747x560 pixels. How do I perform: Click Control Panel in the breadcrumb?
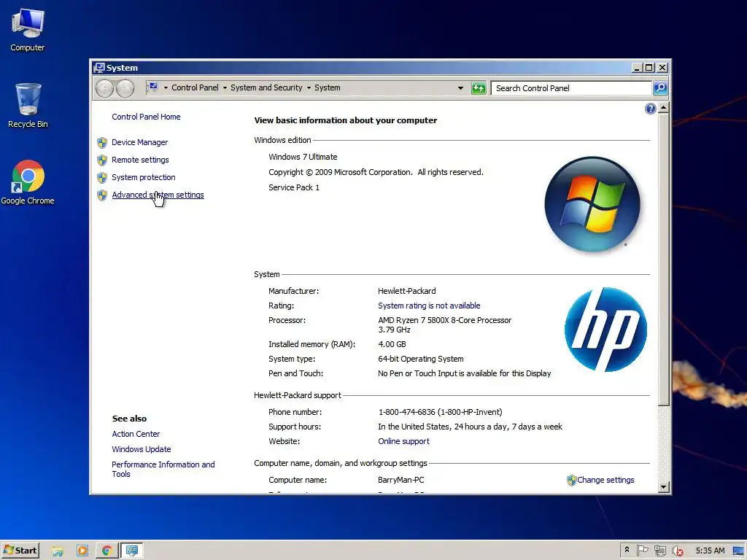pos(195,87)
